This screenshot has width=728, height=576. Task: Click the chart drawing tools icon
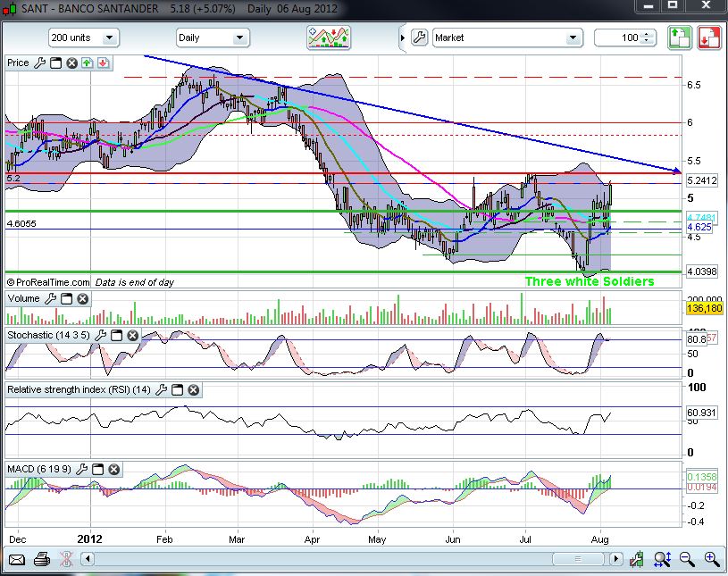pos(637,559)
